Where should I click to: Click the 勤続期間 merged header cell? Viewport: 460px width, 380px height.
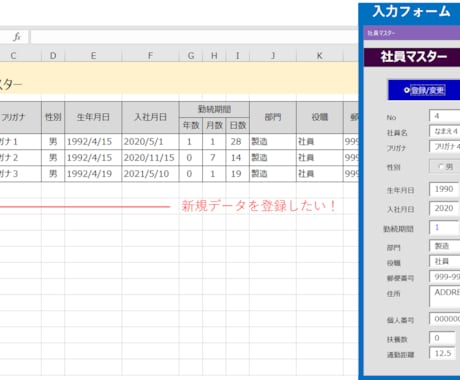[x=214, y=109]
